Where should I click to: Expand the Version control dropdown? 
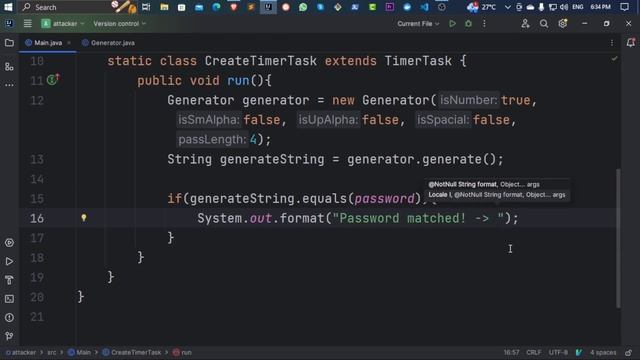pyautogui.click(x=119, y=24)
